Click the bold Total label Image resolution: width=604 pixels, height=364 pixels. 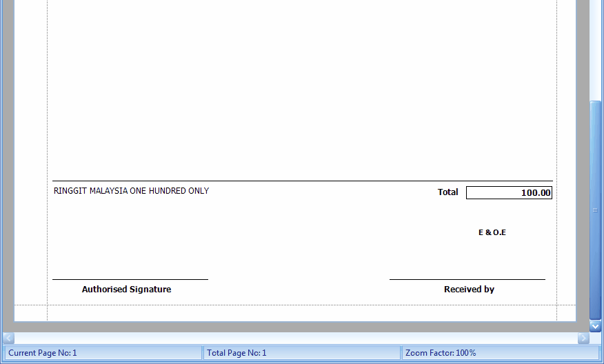[447, 192]
